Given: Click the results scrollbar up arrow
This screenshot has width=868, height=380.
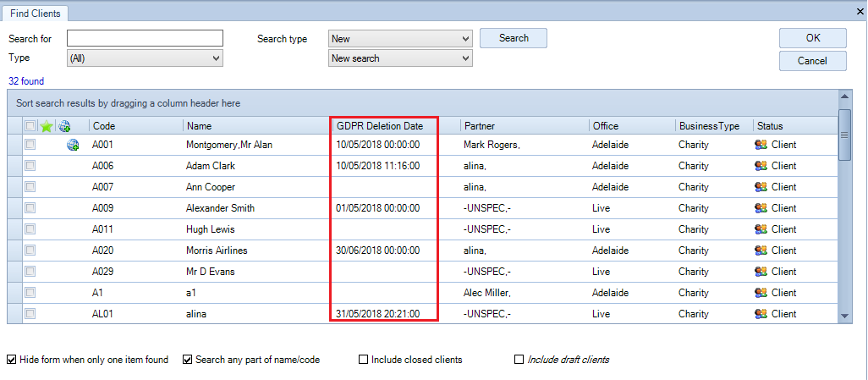Looking at the screenshot, I should point(845,97).
